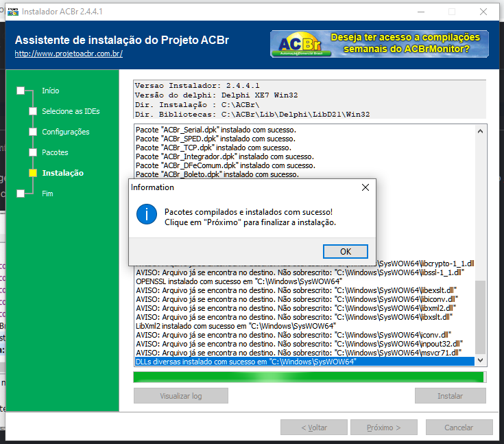The image size is (504, 444).
Task: Click the white Fim step marker
Action: [x=21, y=194]
